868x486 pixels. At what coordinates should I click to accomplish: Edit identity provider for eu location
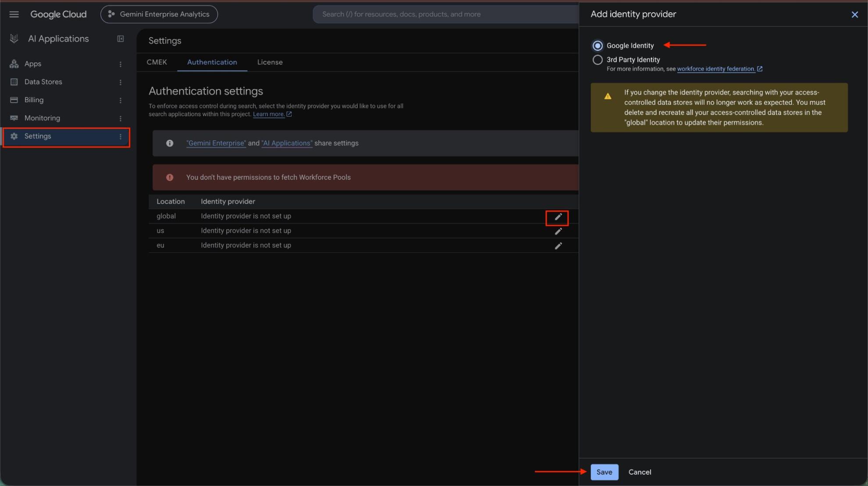(x=558, y=246)
